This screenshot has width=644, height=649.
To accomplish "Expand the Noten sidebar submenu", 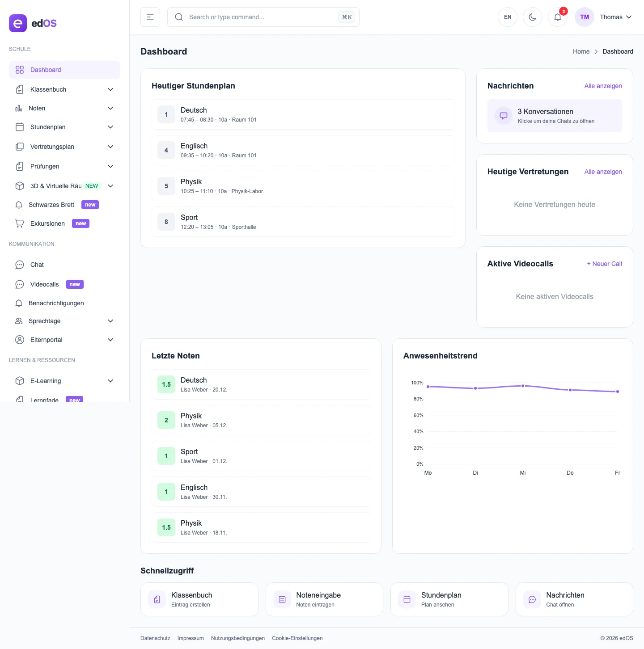I will coord(110,108).
